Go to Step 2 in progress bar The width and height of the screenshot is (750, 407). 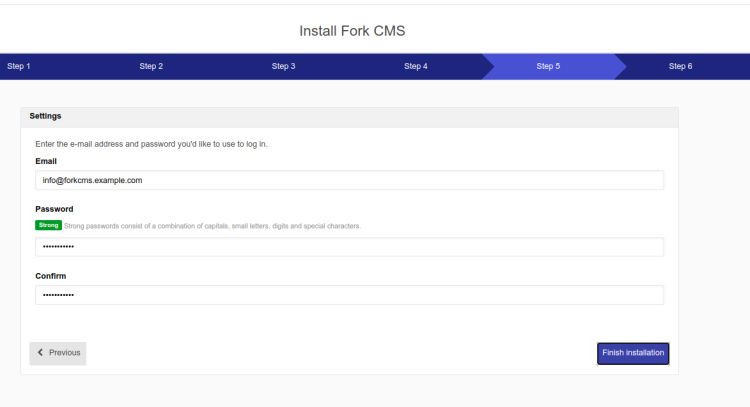click(151, 66)
